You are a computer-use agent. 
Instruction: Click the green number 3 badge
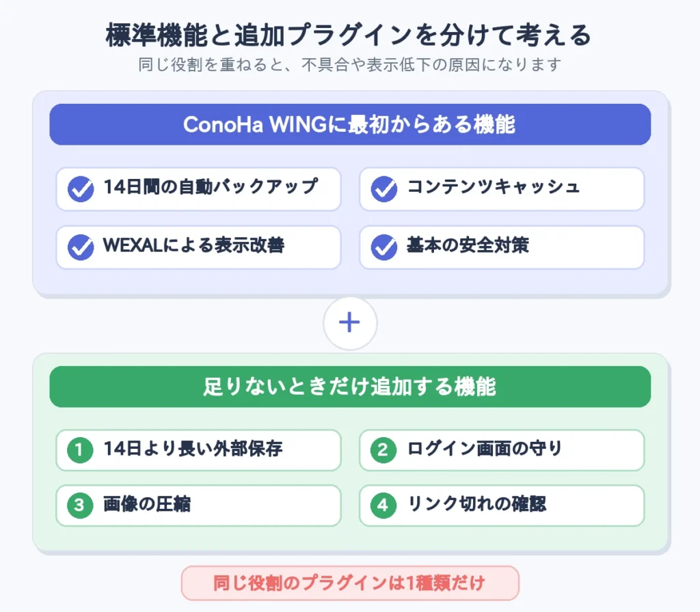(x=80, y=505)
